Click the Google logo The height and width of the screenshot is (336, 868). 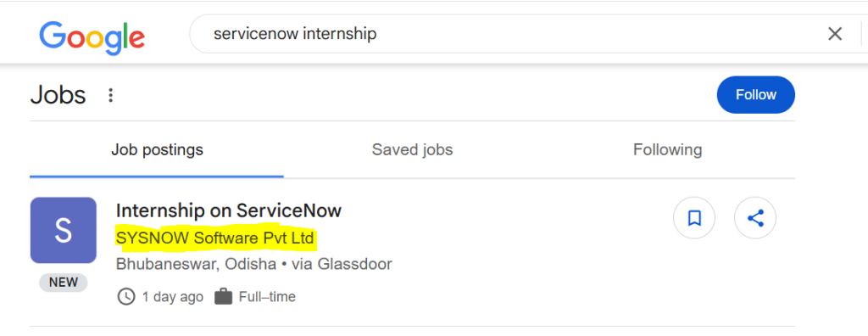pos(92,36)
